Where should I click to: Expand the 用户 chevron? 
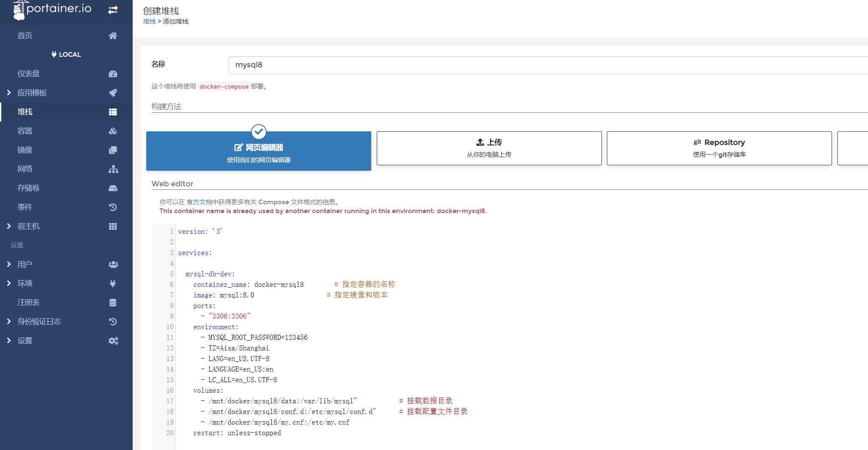click(9, 264)
